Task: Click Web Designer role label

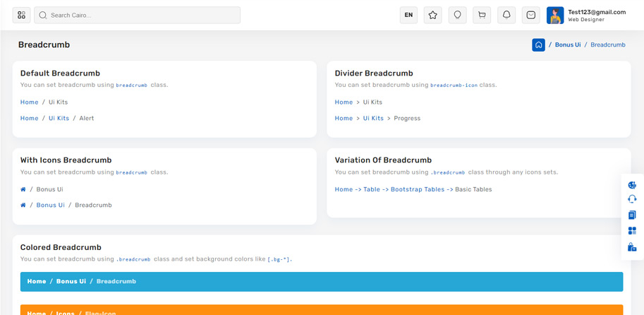Action: 586,20
